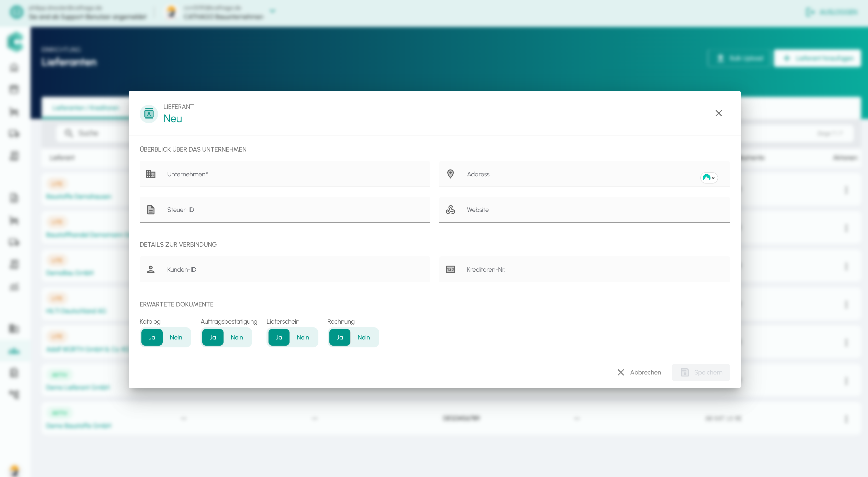This screenshot has width=868, height=477.
Task: Click the 123 icon beside Kreditoren-Nr.
Action: point(450,269)
